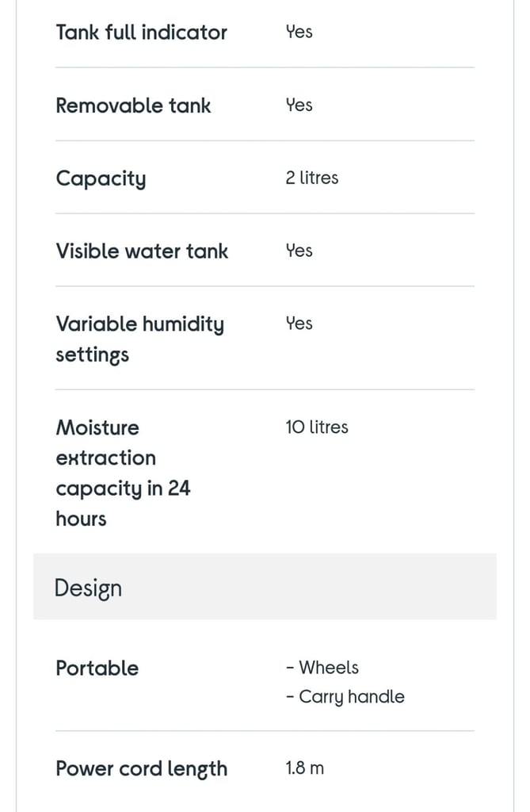Screen dimensions: 530x812
Task: Click the divider line below Capacity row
Action: [265, 213]
